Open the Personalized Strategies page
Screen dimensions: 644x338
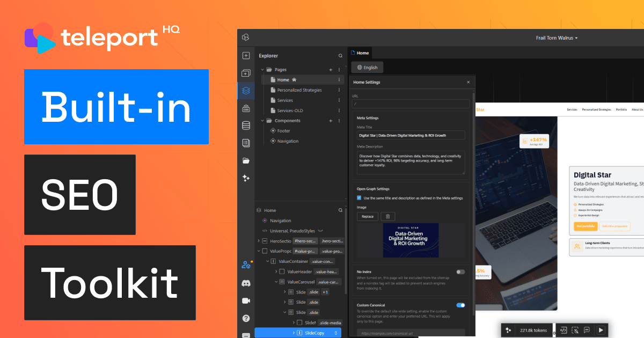coord(299,90)
